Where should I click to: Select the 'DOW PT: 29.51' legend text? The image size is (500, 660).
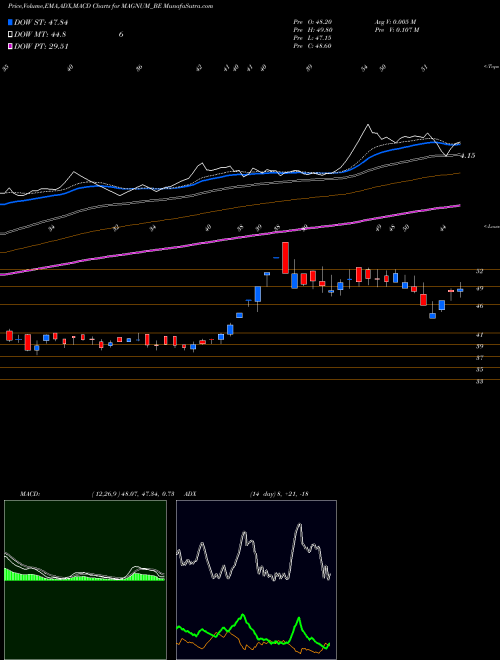point(41,46)
